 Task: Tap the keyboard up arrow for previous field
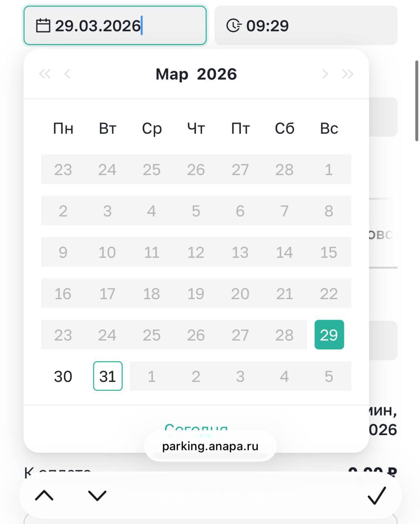pyautogui.click(x=44, y=496)
